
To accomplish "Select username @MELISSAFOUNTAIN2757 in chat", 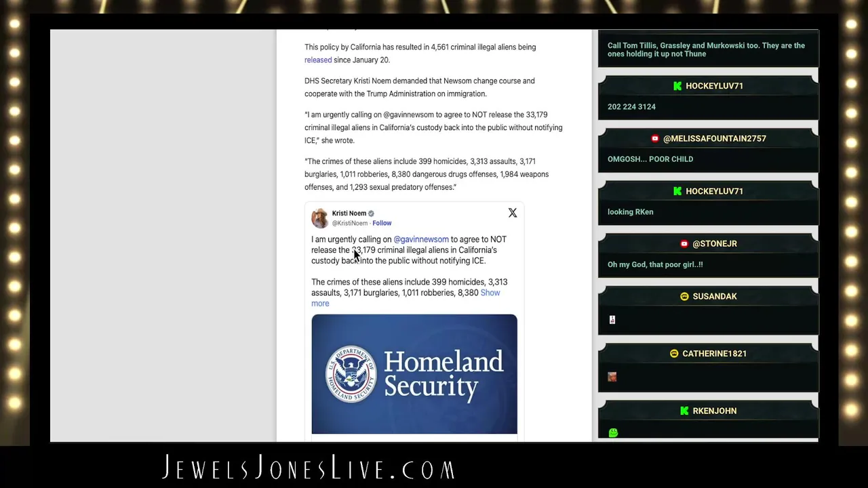I will point(715,138).
